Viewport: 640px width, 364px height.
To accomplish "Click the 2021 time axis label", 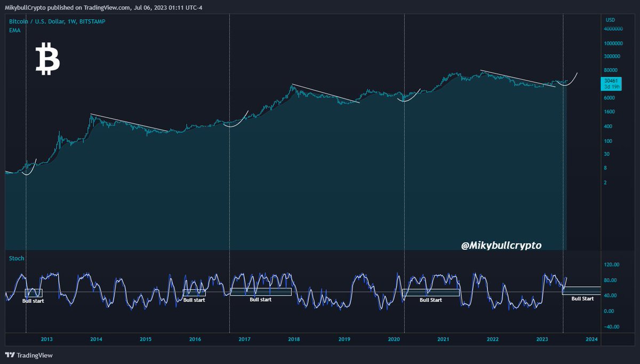I will pos(443,339).
